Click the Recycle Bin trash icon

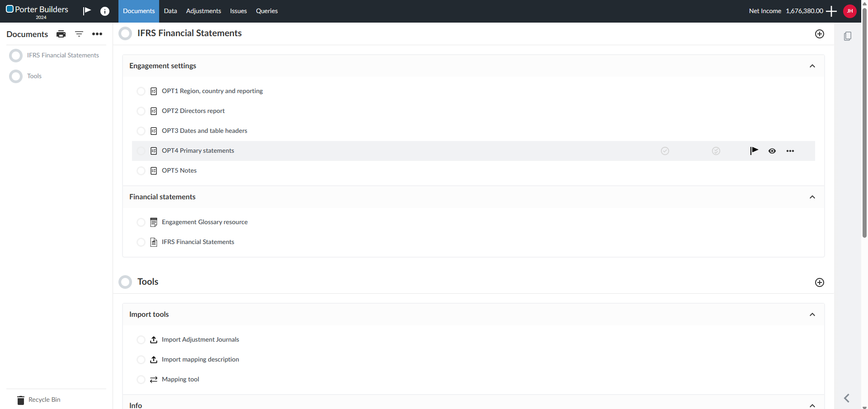tap(21, 400)
